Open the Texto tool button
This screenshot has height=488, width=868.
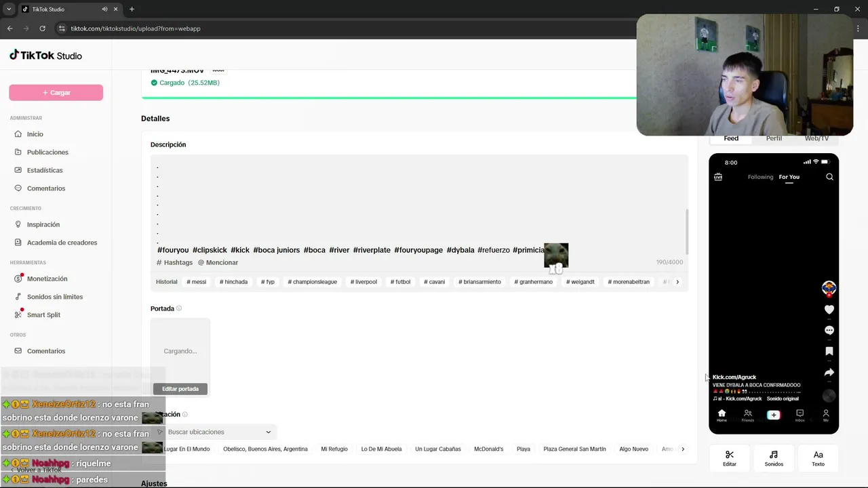tap(818, 458)
